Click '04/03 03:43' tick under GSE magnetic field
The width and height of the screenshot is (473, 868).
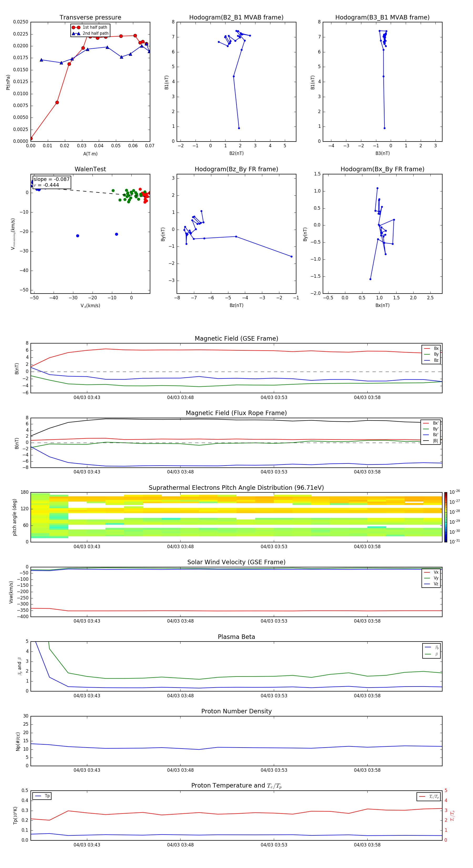87,398
